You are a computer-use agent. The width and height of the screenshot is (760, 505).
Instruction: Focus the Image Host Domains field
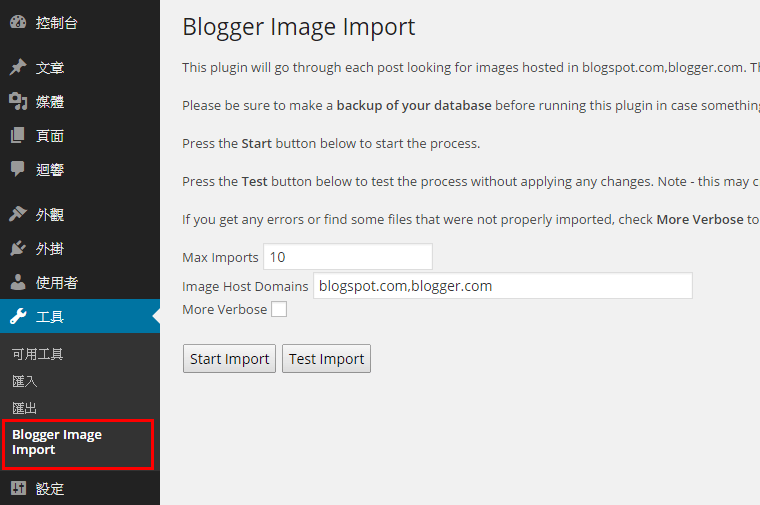503,285
